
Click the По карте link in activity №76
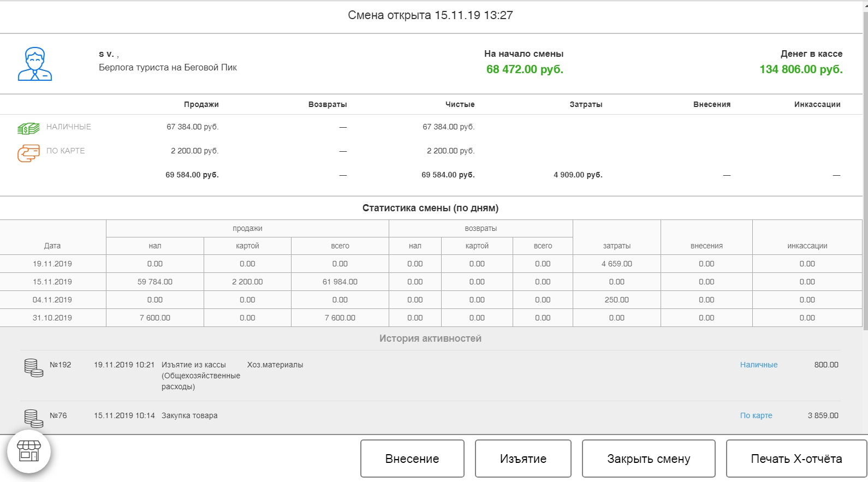click(756, 415)
